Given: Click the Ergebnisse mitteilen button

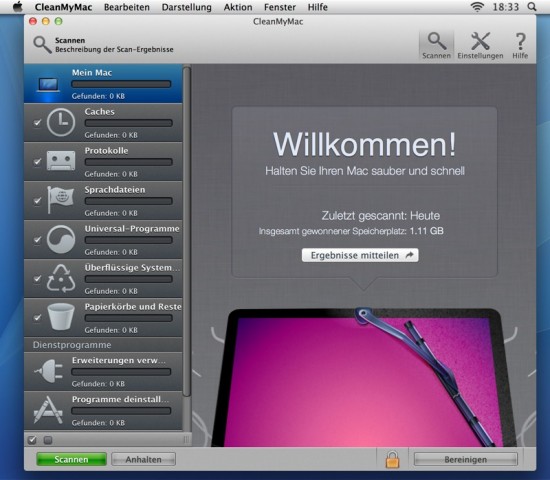Looking at the screenshot, I should coord(360,255).
